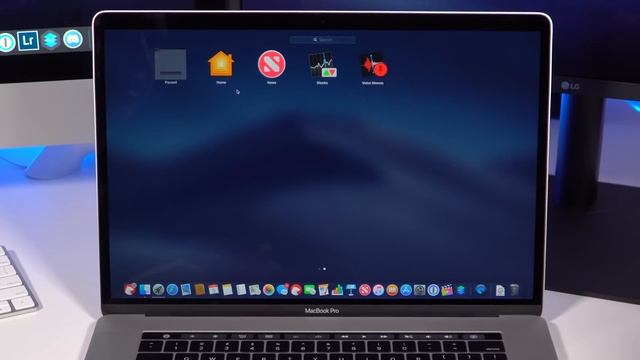
Task: Open Reminders list icon in the Dock
Action: 241,290
